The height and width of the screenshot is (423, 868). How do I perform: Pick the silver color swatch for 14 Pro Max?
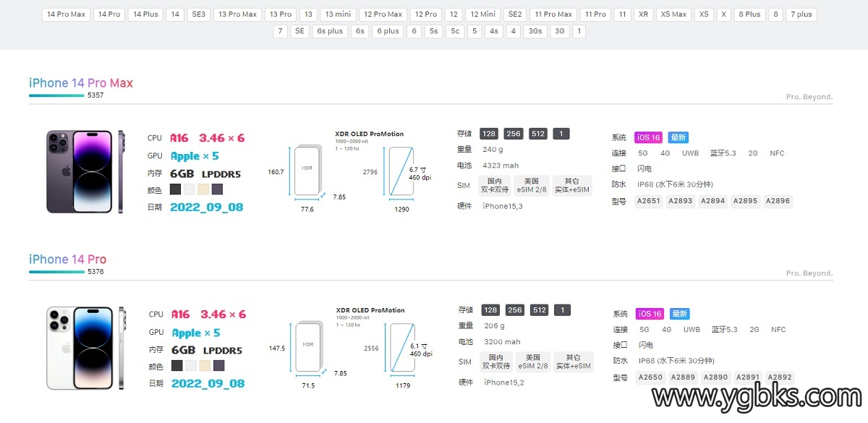(189, 189)
